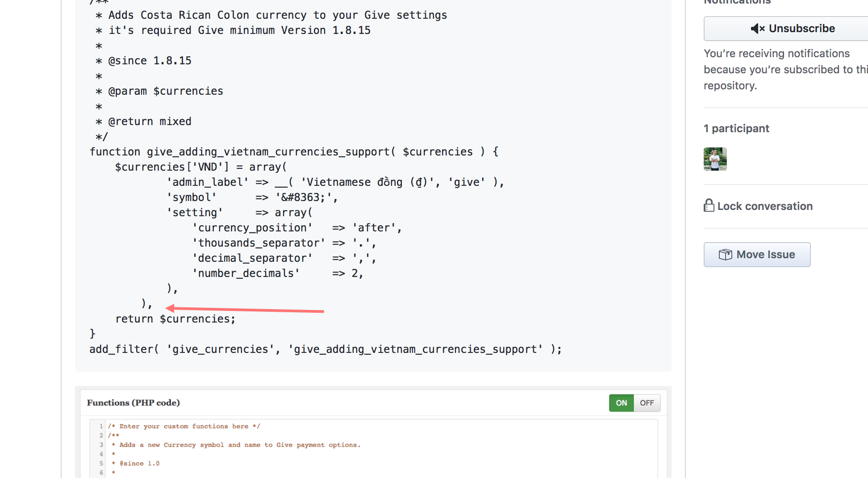Click the 'Enter your custom functions here' editor line

[184, 426]
